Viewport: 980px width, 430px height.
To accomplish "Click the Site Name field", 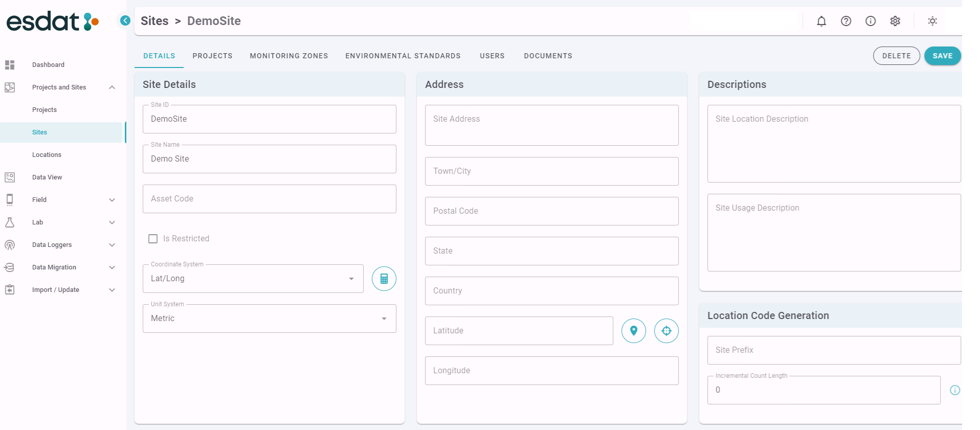I will [270, 159].
